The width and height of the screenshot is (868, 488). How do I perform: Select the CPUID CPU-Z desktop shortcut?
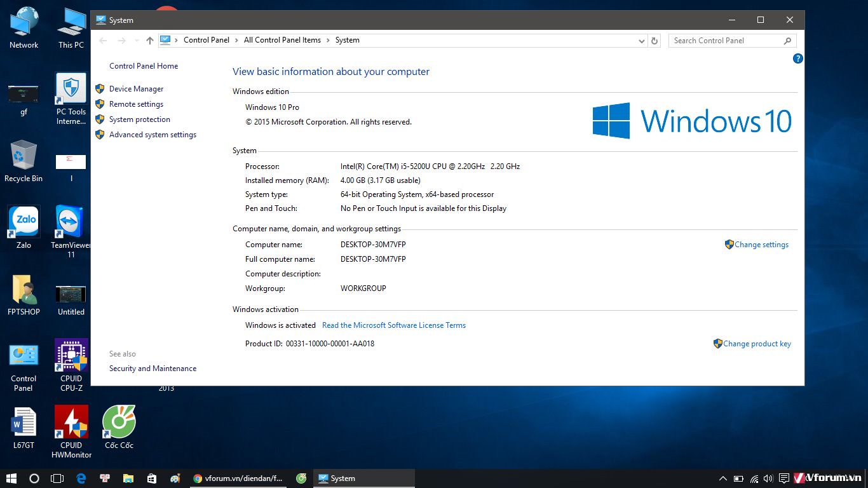[x=71, y=365]
